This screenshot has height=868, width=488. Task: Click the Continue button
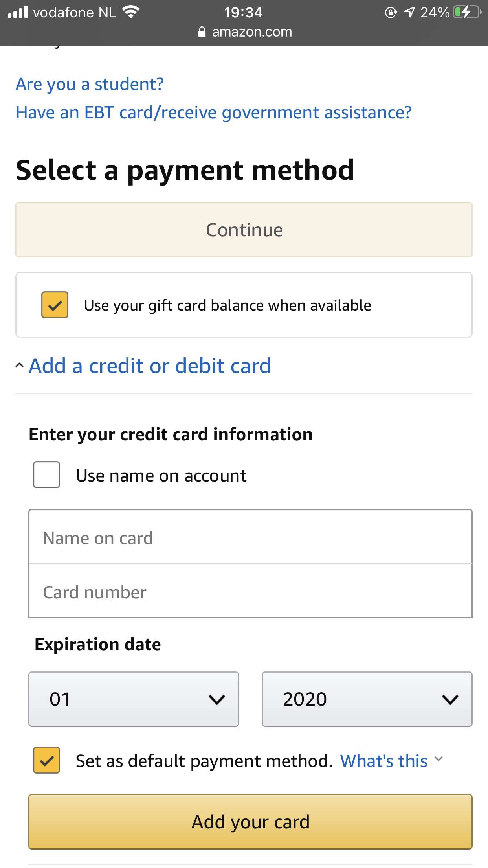(244, 230)
